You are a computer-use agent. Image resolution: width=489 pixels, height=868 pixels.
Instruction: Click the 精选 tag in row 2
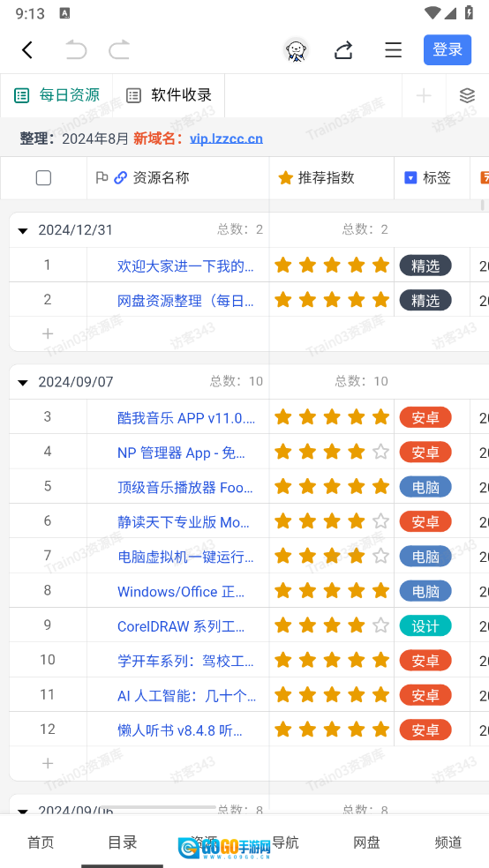(x=425, y=301)
